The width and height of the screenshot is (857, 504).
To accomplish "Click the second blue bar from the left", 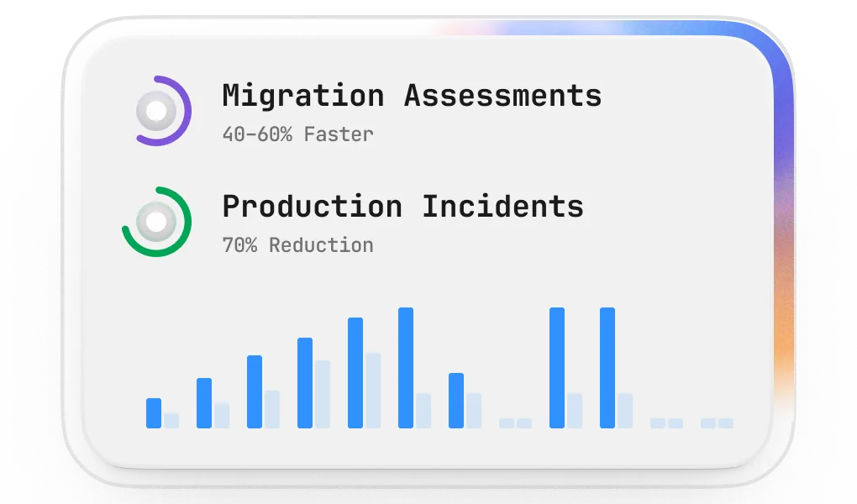I will (204, 403).
